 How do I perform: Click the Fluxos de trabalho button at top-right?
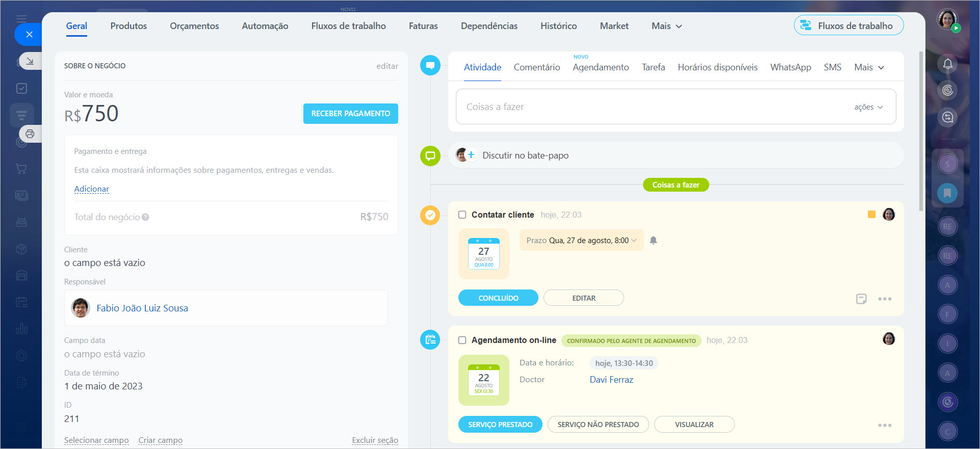[848, 25]
